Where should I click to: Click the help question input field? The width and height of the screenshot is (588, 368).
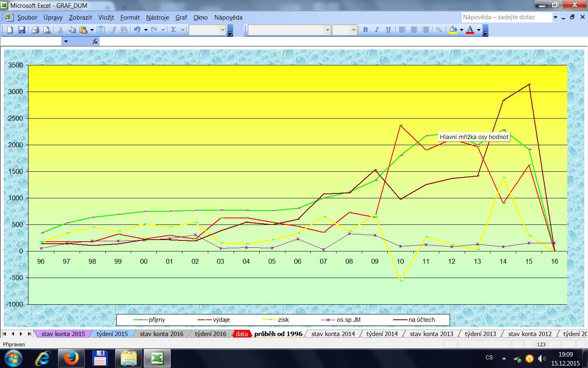pos(506,17)
